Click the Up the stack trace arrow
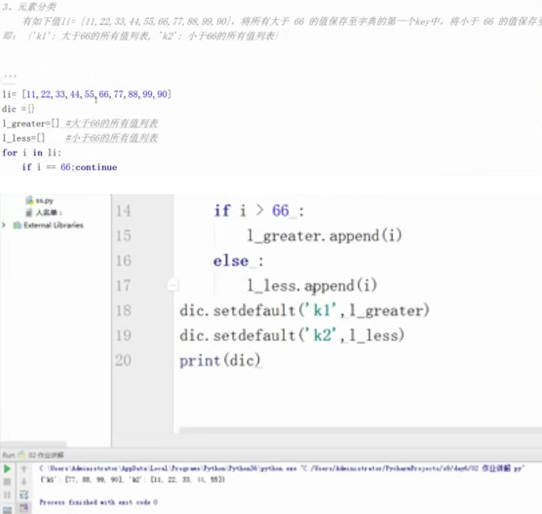The width and height of the screenshot is (542, 514). pyautogui.click(x=24, y=469)
